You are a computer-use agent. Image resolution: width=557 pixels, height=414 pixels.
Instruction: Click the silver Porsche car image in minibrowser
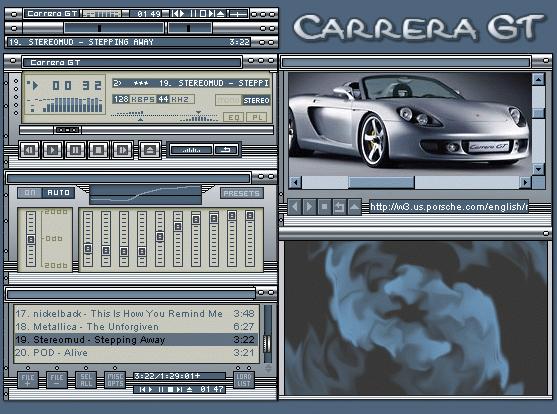(410, 124)
